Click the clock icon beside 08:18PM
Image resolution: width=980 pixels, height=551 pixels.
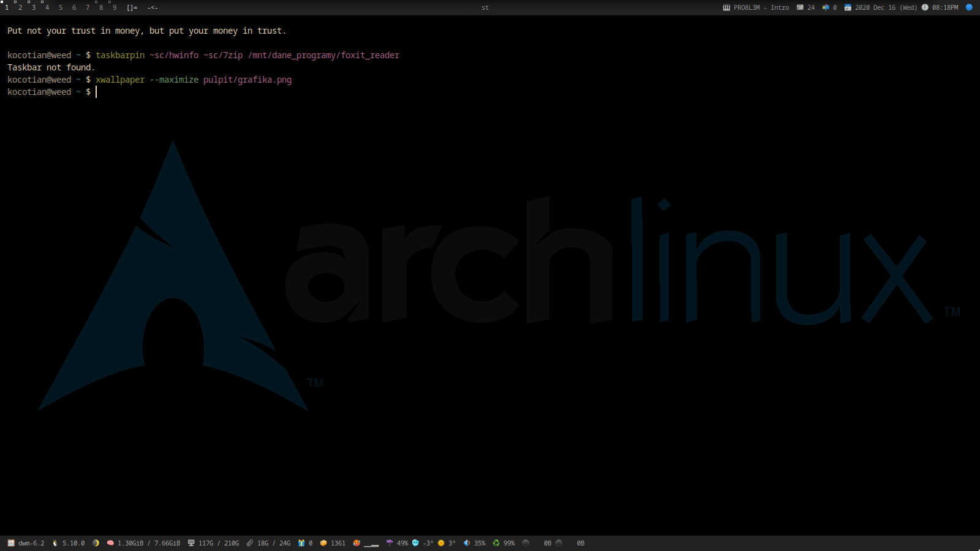click(x=925, y=7)
